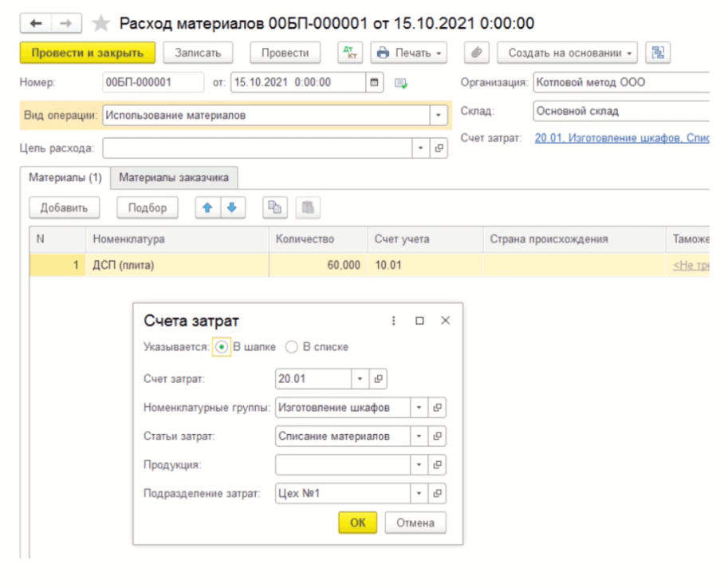Select the 'В шапке' radio option
Viewport: 728px width, 588px height.
click(222, 347)
